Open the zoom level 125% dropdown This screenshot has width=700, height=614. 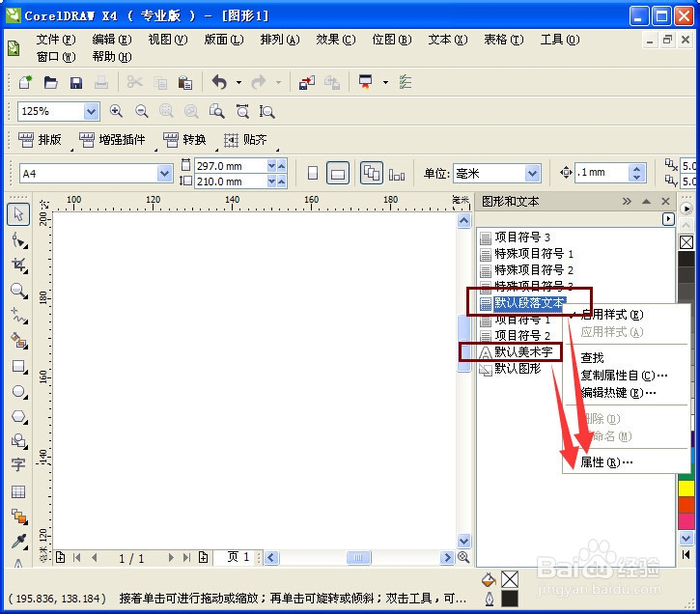(91, 111)
